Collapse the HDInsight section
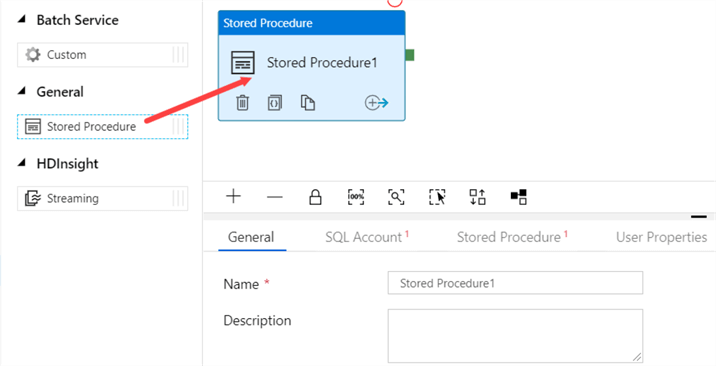716x366 pixels. (21, 162)
